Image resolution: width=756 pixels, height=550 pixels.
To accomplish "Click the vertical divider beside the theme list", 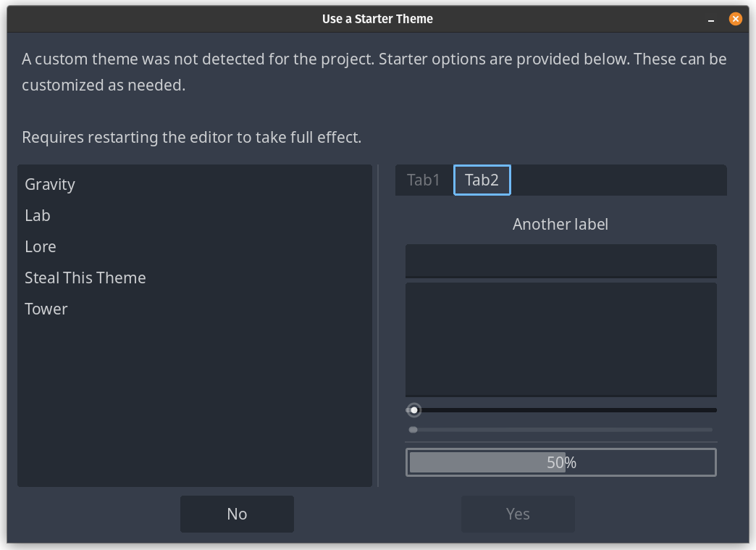I will (x=378, y=325).
